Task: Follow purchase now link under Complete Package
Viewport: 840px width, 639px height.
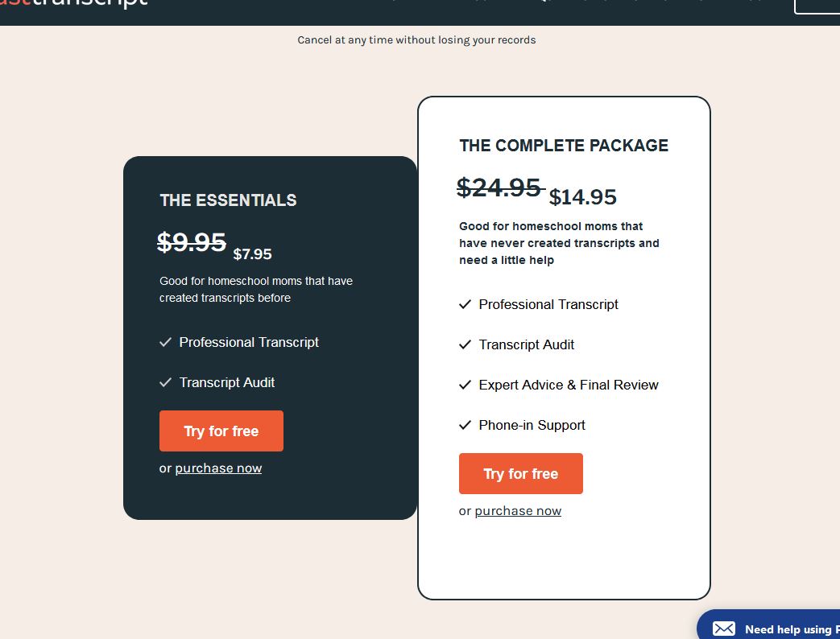Action: (x=518, y=511)
